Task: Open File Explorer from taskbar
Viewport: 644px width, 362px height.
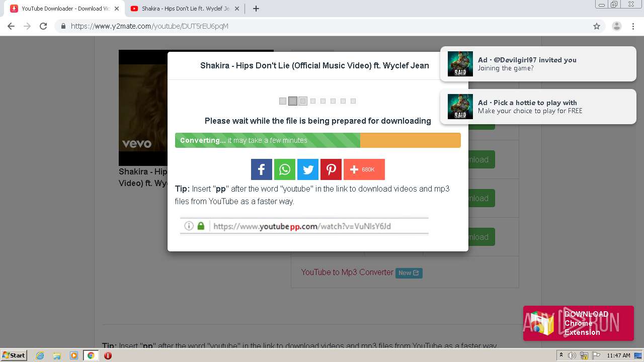Action: (x=57, y=355)
